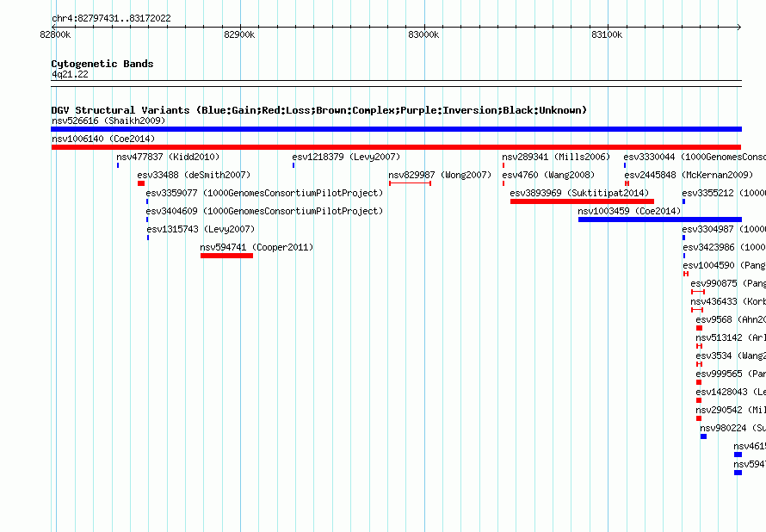The image size is (766, 532).
Task: Open the nsv829987 (Wong2007) label
Action: (x=440, y=175)
